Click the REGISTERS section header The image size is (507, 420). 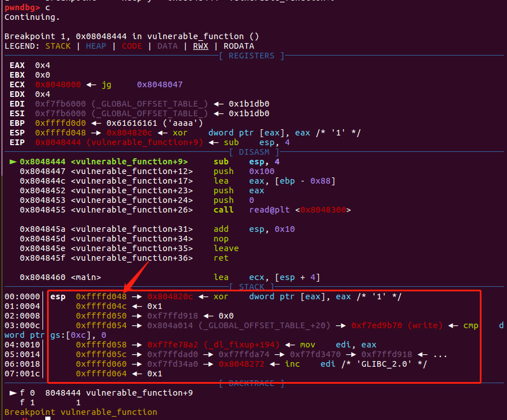(x=252, y=56)
